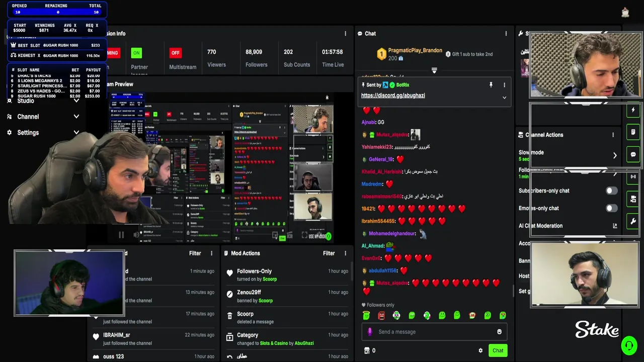Select Channel in the left sidebar

[x=28, y=117]
